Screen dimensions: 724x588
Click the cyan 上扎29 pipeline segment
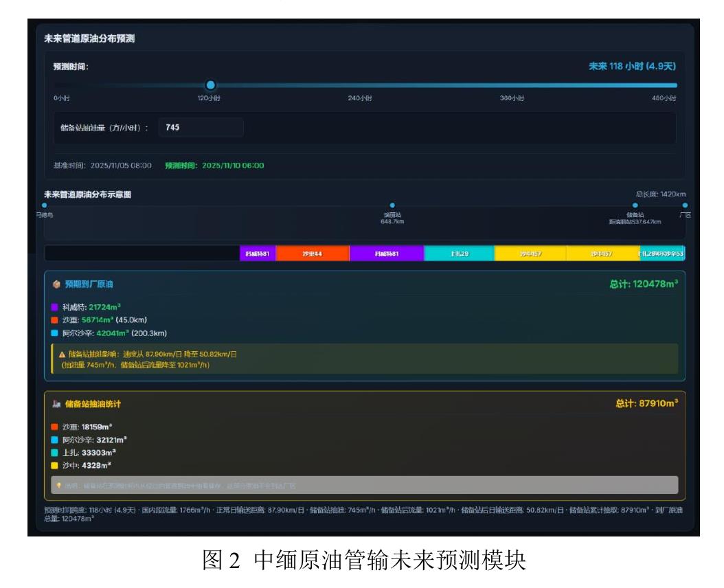click(x=459, y=253)
